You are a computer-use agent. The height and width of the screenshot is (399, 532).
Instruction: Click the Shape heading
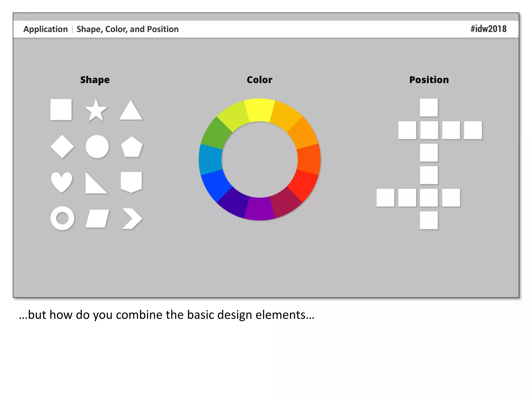pos(95,80)
